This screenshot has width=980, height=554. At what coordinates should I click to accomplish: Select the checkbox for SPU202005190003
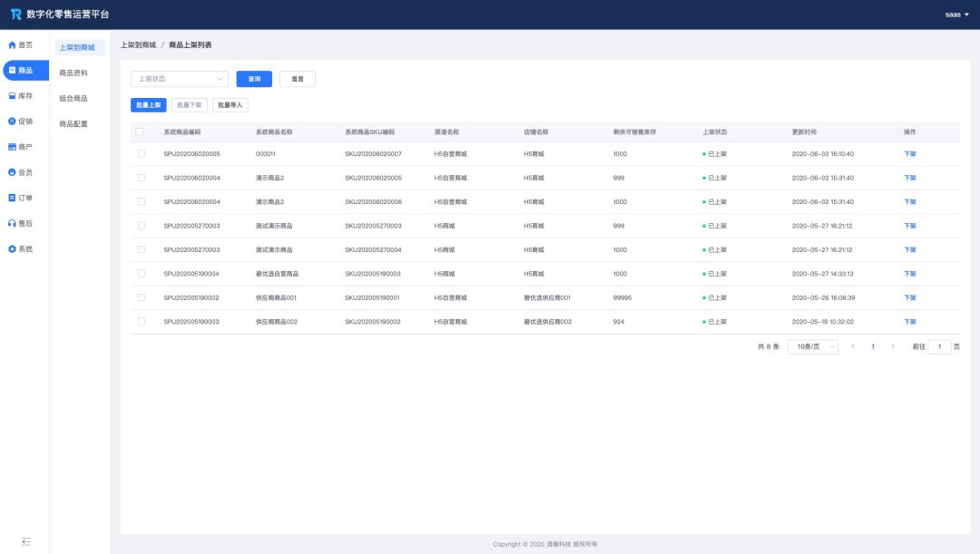coord(141,321)
